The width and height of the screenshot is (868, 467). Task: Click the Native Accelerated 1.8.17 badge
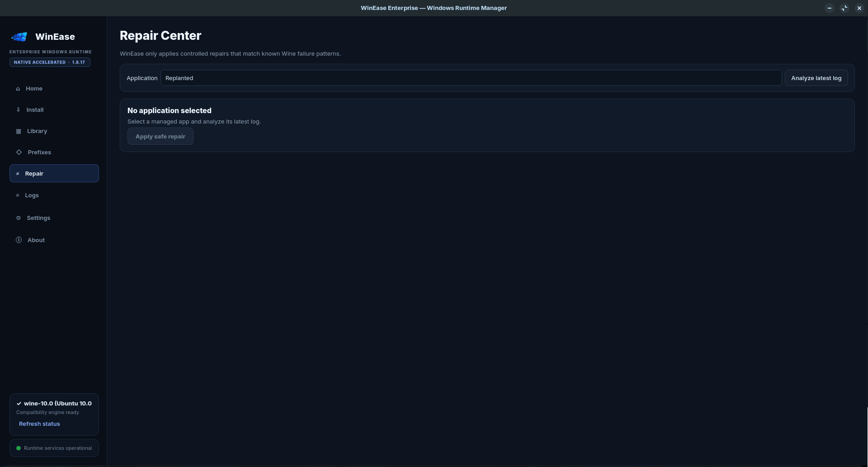pyautogui.click(x=50, y=62)
